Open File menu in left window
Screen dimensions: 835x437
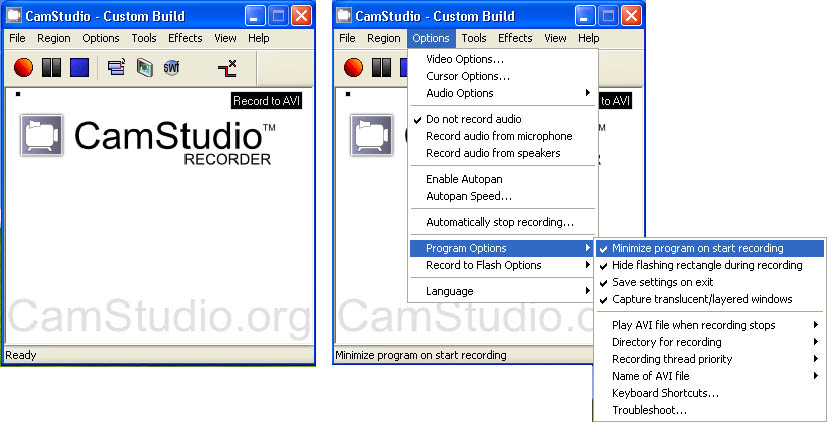point(17,38)
